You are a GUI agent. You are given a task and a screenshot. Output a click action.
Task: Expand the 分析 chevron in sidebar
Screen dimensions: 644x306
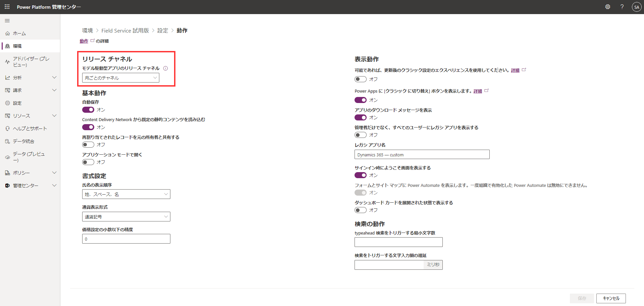coord(54,78)
